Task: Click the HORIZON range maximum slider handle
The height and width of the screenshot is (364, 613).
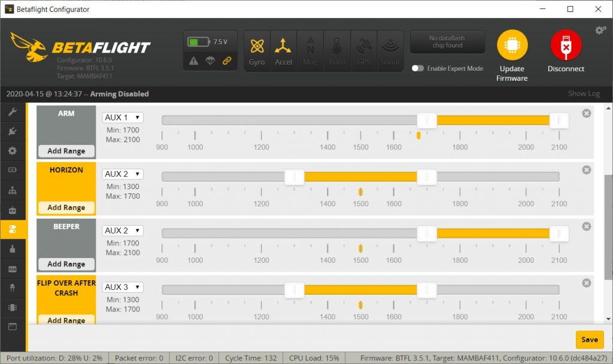Action: (426, 177)
